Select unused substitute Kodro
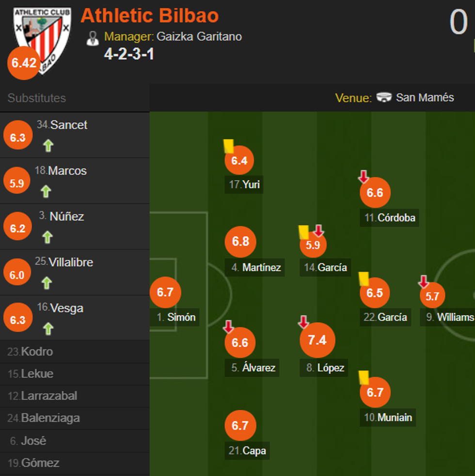The width and height of the screenshot is (475, 476). tap(37, 352)
